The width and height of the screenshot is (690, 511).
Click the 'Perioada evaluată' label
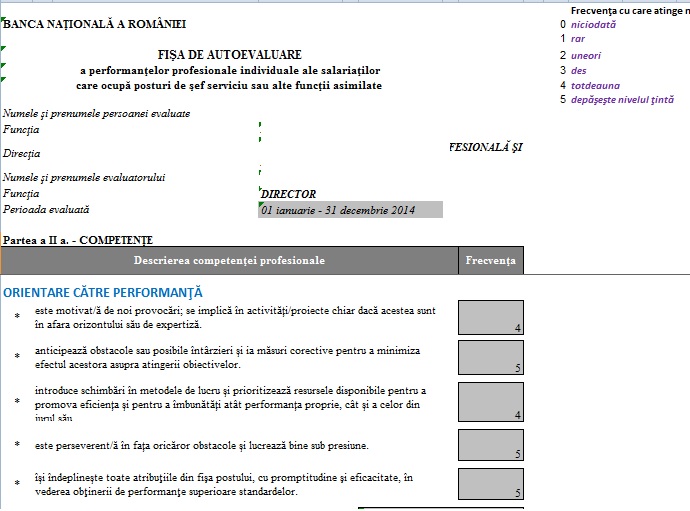46,210
